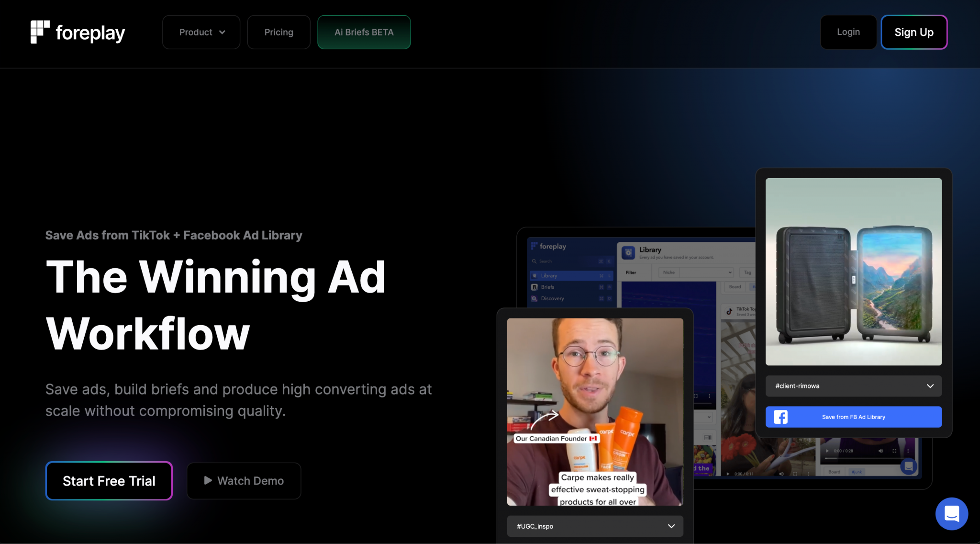Viewport: 980px width, 544px height.
Task: Mute the 0:28 video in app preview
Action: coord(880,451)
